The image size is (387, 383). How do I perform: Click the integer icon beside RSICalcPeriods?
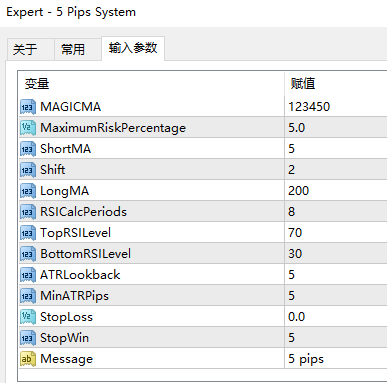[x=28, y=212]
